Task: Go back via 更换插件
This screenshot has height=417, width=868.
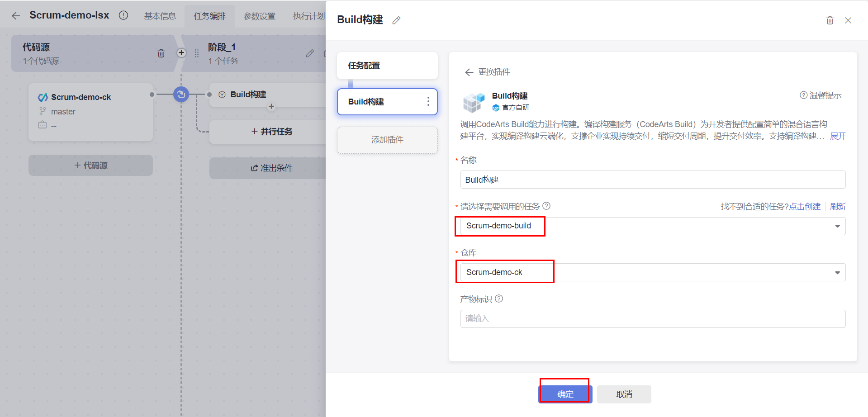Action: pyautogui.click(x=488, y=72)
